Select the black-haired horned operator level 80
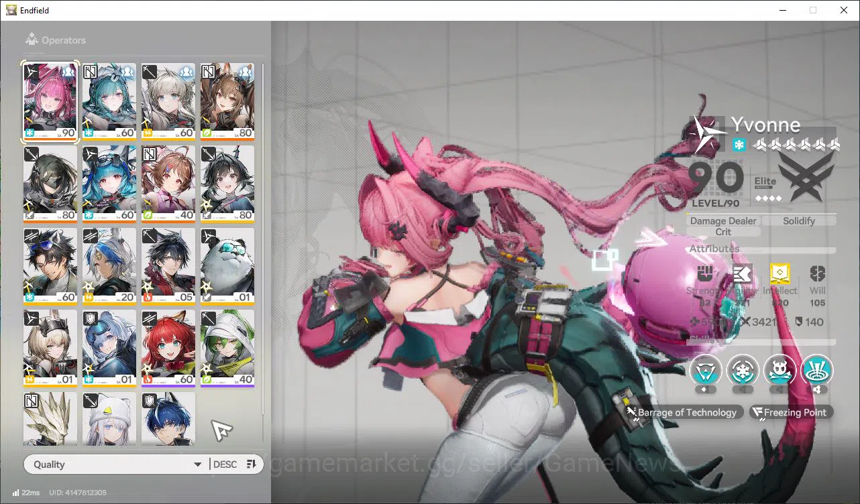The height and width of the screenshot is (504, 860). [x=227, y=184]
